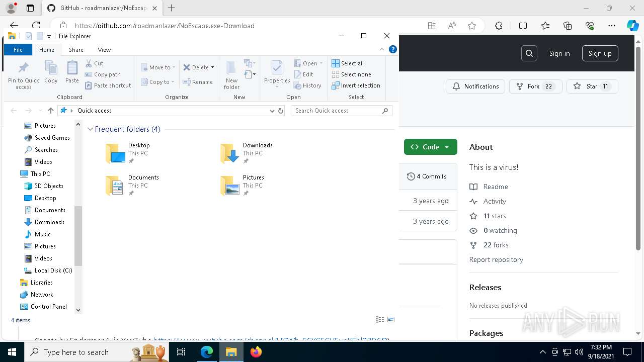Refresh the Quick access view
The height and width of the screenshot is (362, 644).
click(281, 111)
